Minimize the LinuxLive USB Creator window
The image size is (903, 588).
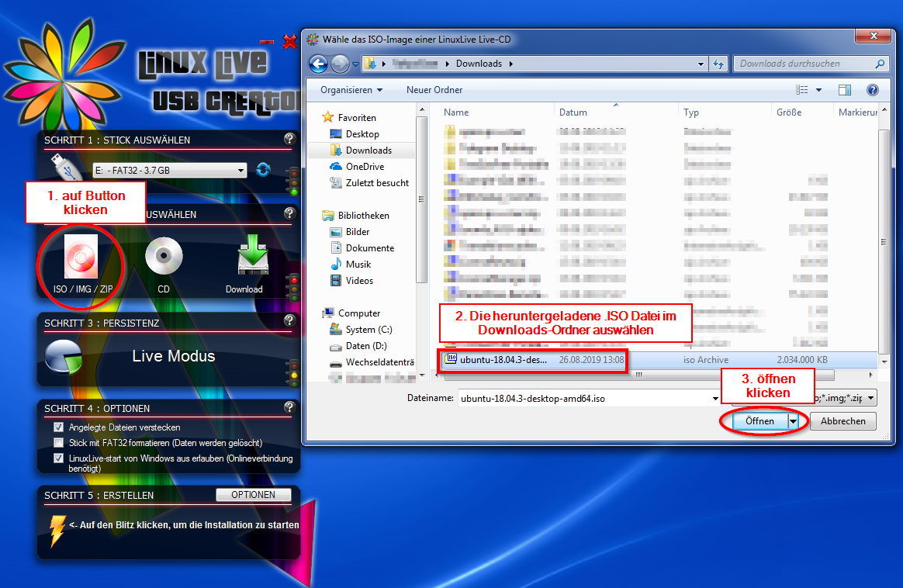267,42
